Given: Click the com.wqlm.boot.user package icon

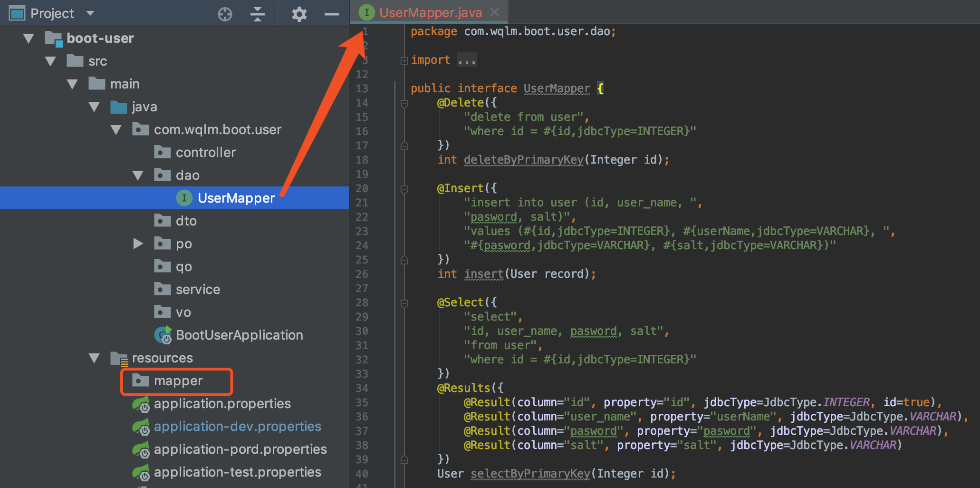Looking at the screenshot, I should [x=141, y=129].
